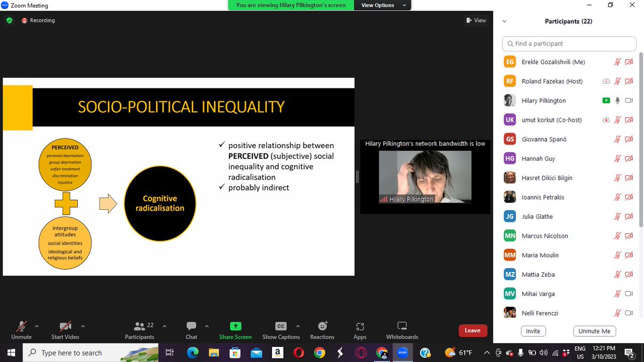Click Hilary Pilkington's microphone icon

(618, 100)
